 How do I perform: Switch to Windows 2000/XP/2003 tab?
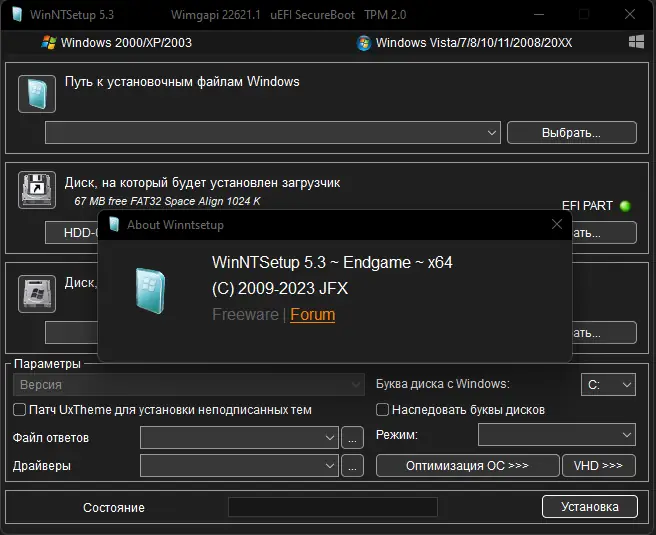coord(116,43)
